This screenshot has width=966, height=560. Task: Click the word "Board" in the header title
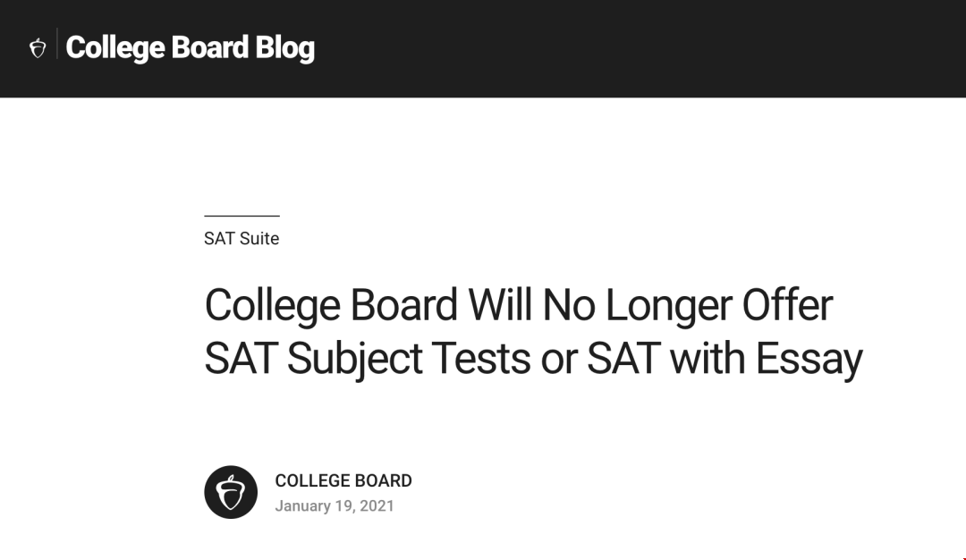209,48
